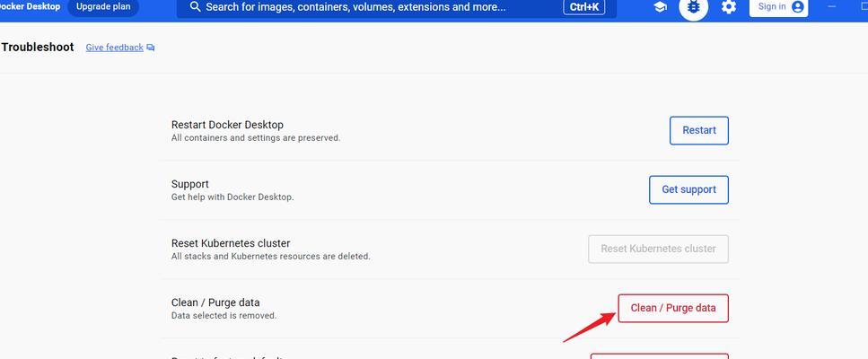This screenshot has height=359, width=868.
Task: Click the Get support button
Action: tap(688, 189)
